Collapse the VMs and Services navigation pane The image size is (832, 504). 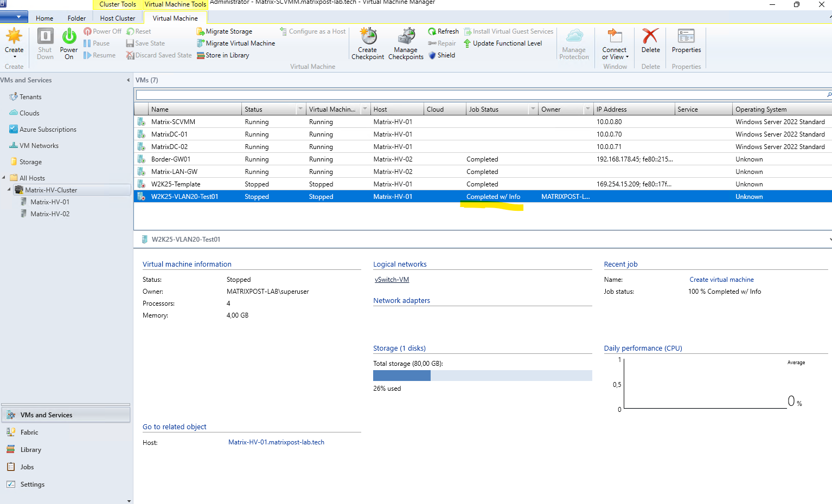[x=129, y=80]
